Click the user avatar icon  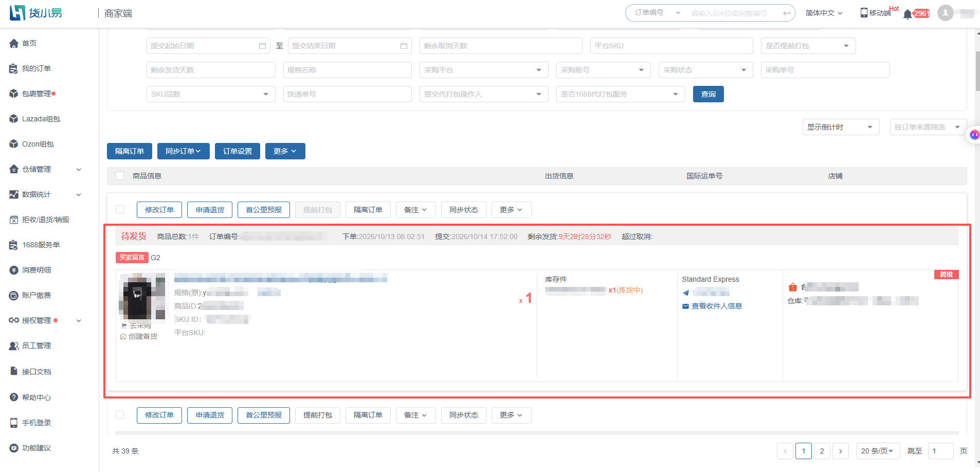(945, 13)
